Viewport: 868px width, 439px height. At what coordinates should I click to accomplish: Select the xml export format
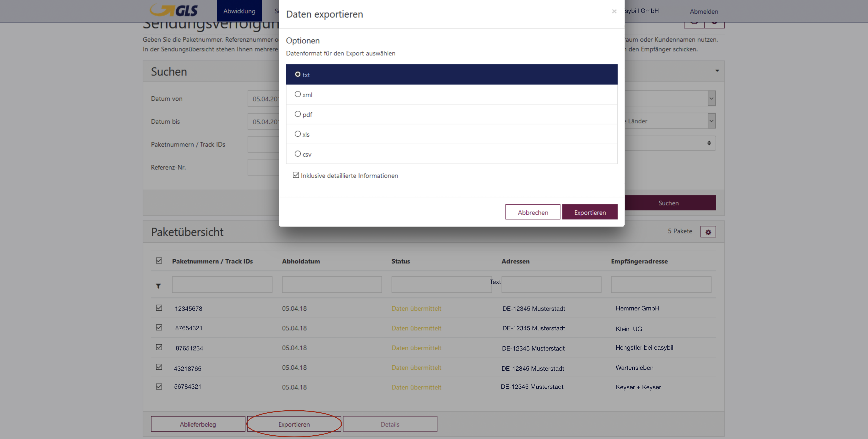pos(297,94)
